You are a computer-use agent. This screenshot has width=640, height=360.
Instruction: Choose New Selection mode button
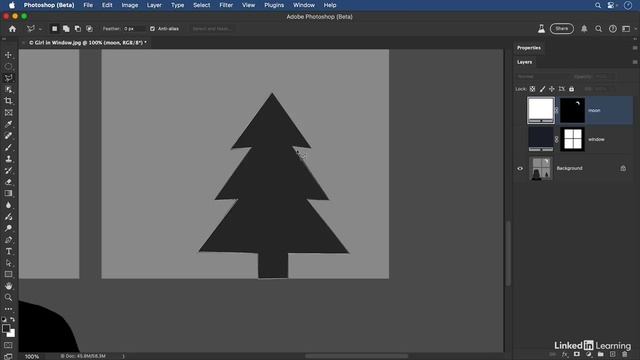coord(54,29)
